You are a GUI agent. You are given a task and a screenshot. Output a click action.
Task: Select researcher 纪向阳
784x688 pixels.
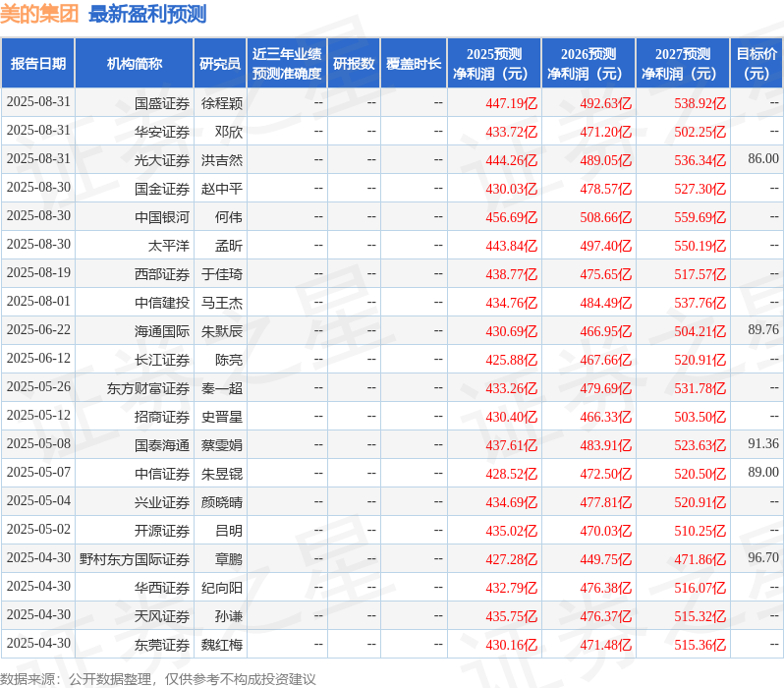click(x=221, y=589)
